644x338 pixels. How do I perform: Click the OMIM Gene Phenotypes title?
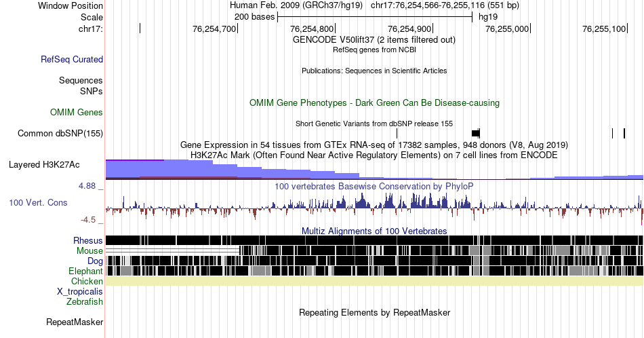[374, 102]
